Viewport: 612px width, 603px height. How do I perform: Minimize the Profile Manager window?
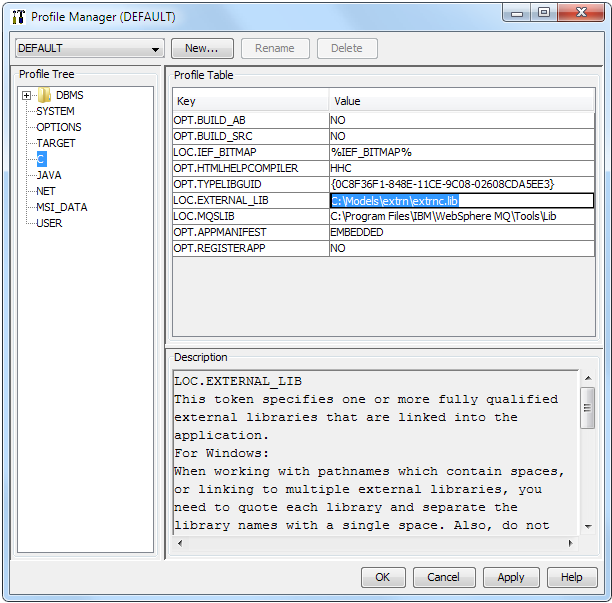(517, 13)
